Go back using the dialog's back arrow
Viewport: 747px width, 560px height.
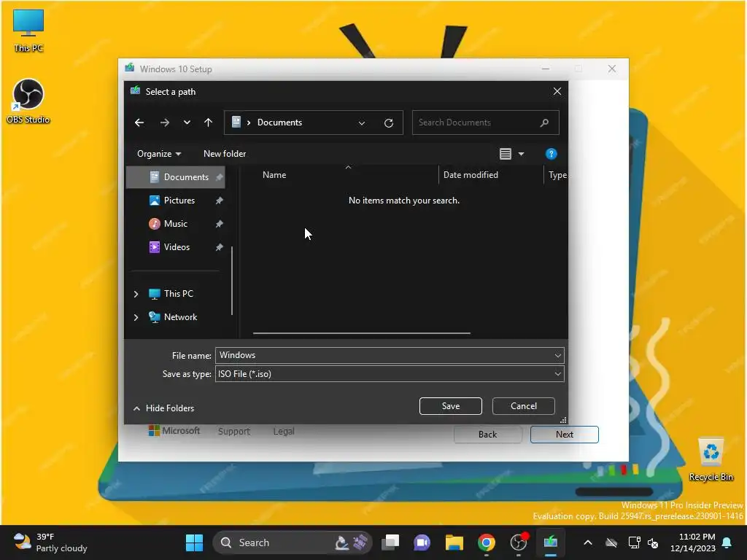139,122
